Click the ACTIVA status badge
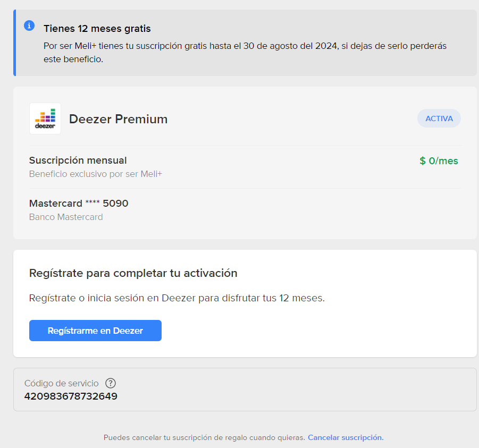This screenshot has height=448, width=479. 439,119
